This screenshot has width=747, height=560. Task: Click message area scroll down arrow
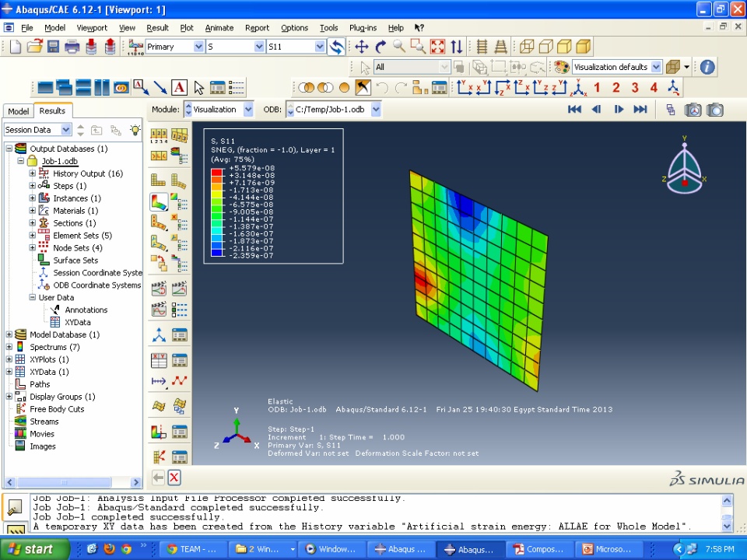(727, 527)
